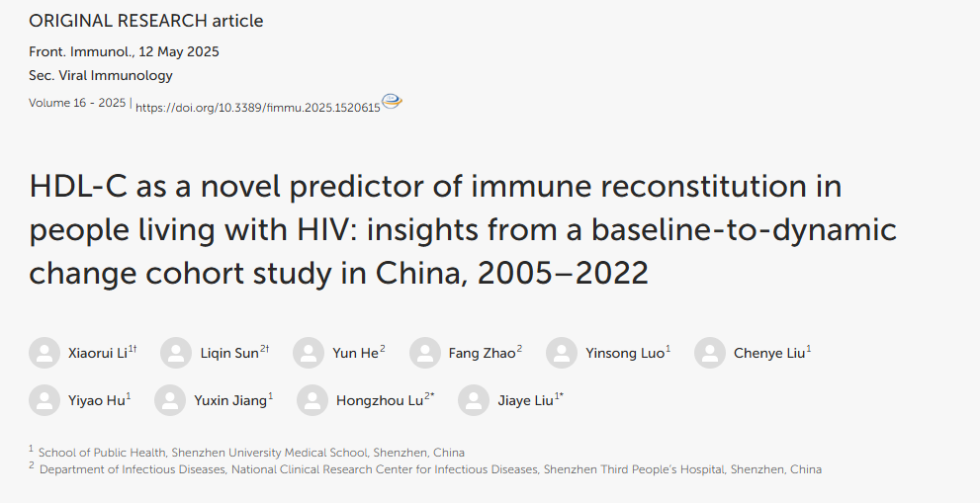Open author name Hongzhou Lu
The width and height of the screenshot is (980, 503).
[x=379, y=401]
